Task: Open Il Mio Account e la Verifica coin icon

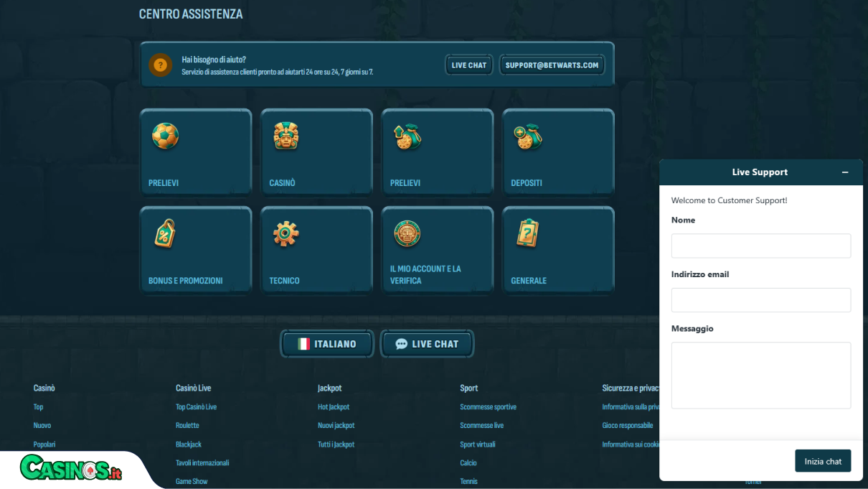Action: (438, 250)
